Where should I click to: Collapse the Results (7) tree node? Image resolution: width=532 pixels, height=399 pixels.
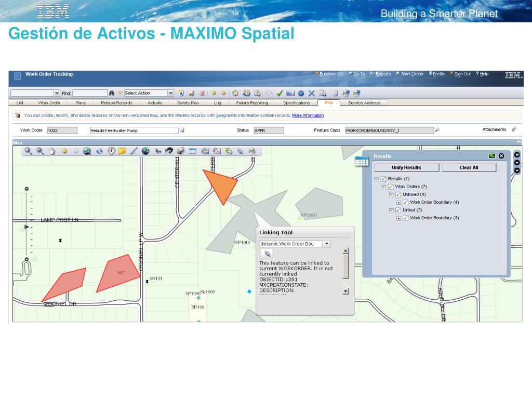click(376, 179)
